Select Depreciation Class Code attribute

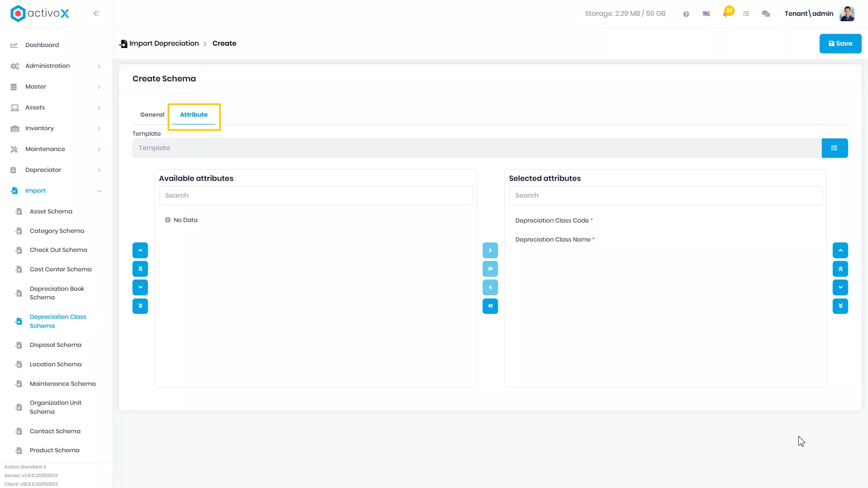point(554,220)
